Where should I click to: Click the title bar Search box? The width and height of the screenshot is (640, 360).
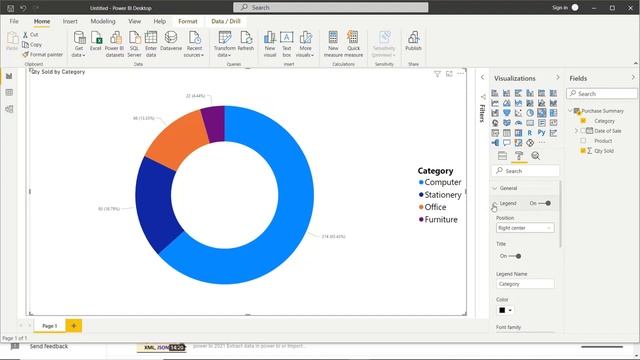331,7
